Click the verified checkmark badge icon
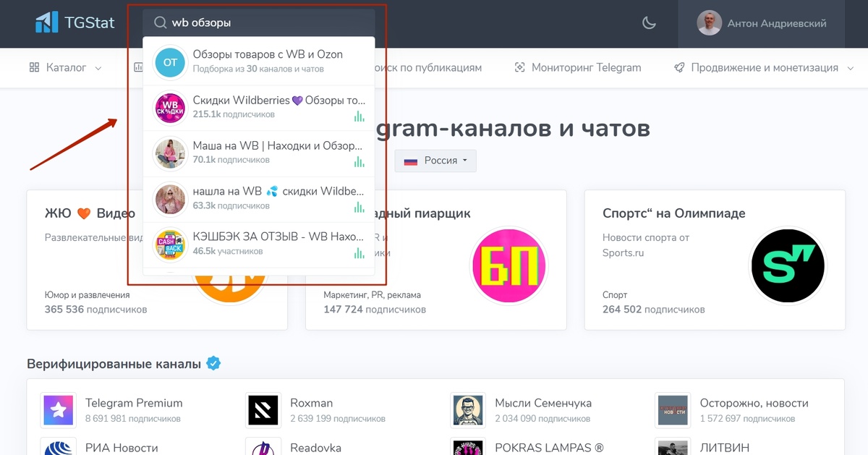 point(213,363)
